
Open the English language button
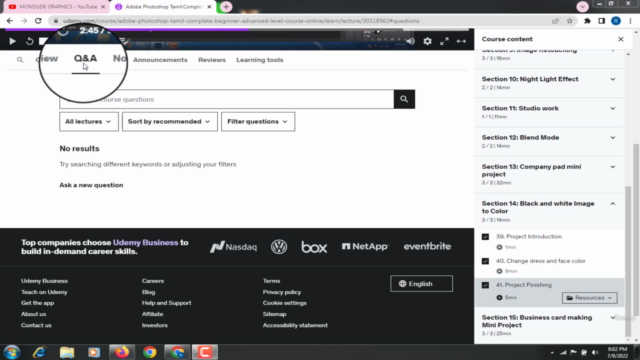pos(421,284)
